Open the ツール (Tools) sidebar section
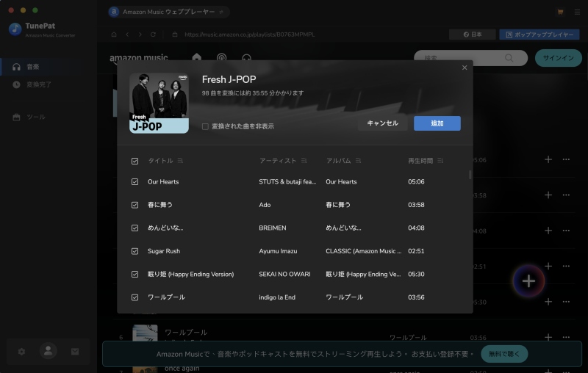The height and width of the screenshot is (373, 588). pyautogui.click(x=49, y=117)
